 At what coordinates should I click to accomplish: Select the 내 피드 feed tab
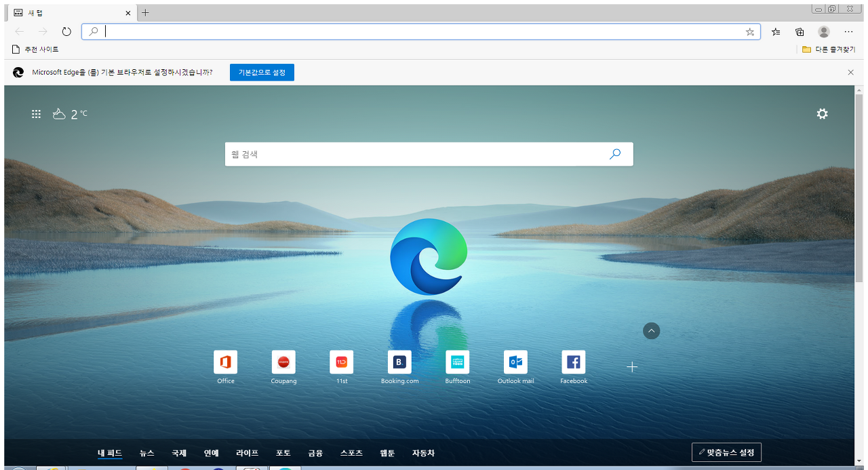point(110,453)
